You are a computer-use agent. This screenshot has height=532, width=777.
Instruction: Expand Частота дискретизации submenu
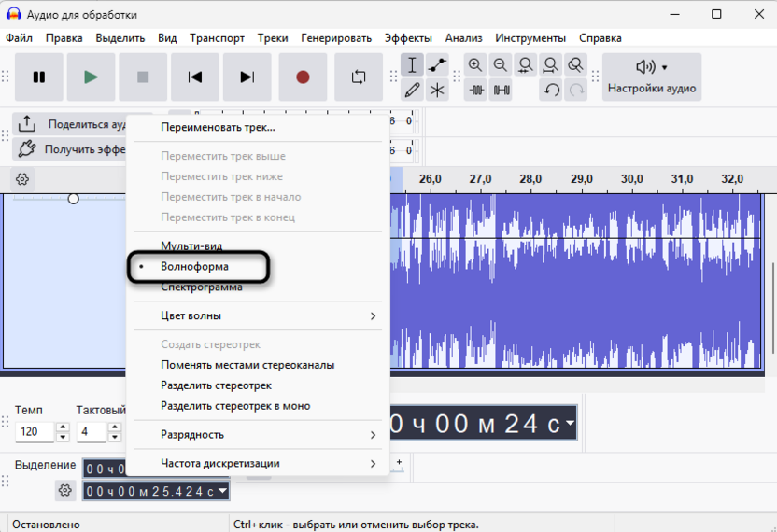tap(258, 463)
